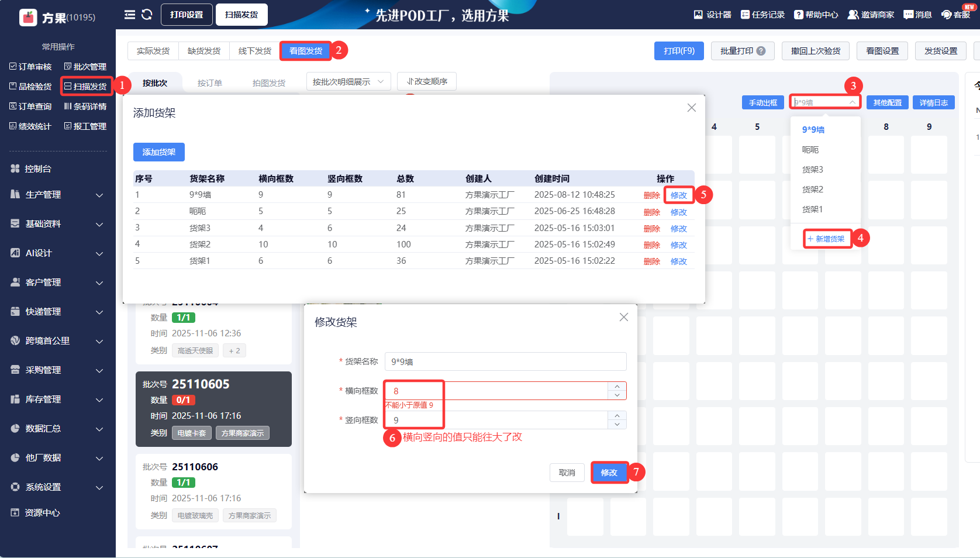Increase the 竖向框数 value with up arrow

click(x=617, y=416)
